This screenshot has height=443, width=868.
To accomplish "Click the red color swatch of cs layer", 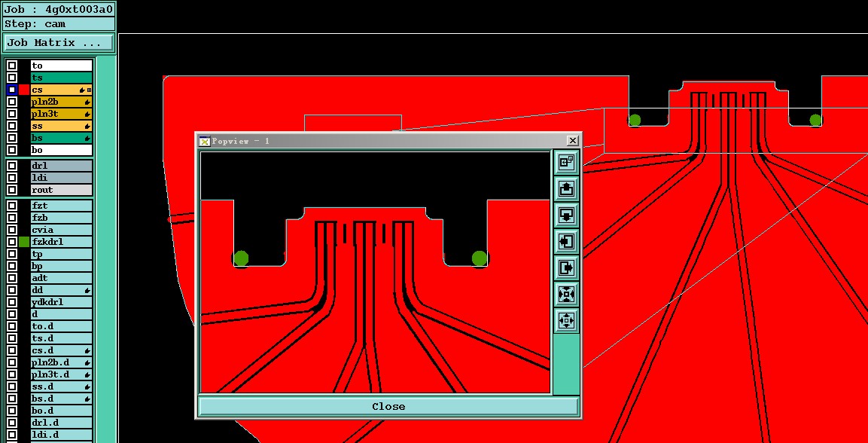I will (x=24, y=90).
